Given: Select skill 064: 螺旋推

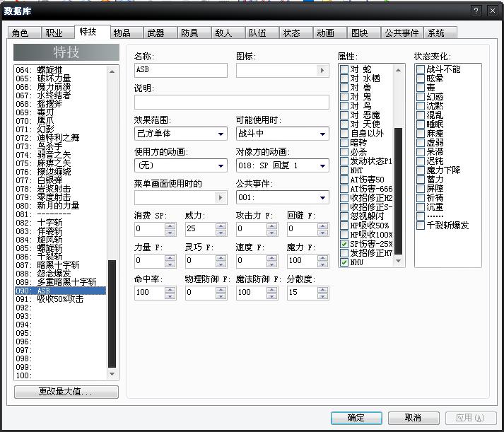Looking at the screenshot, I should click(x=60, y=70).
